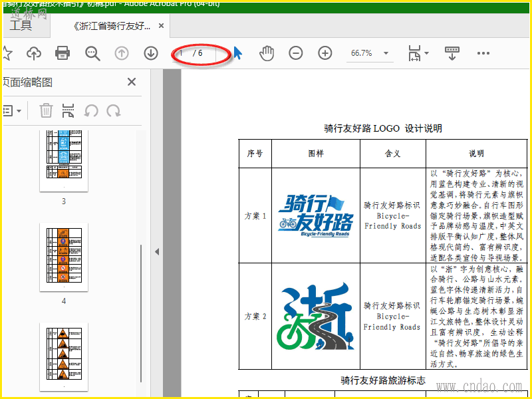The height and width of the screenshot is (399, 532).
Task: Click the 说明 table header cell
Action: point(477,154)
